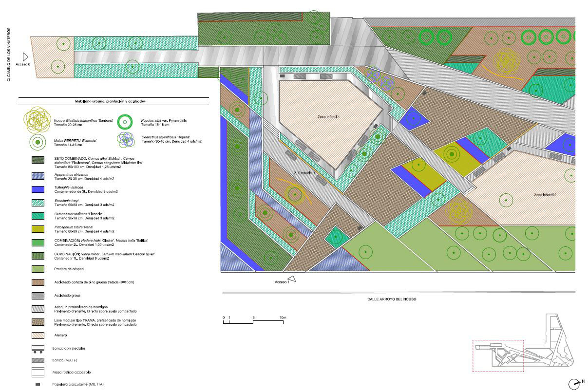Pick the blue Tulbaghia violacea legend swatch
Screen dimensions: 588x392
(38, 189)
